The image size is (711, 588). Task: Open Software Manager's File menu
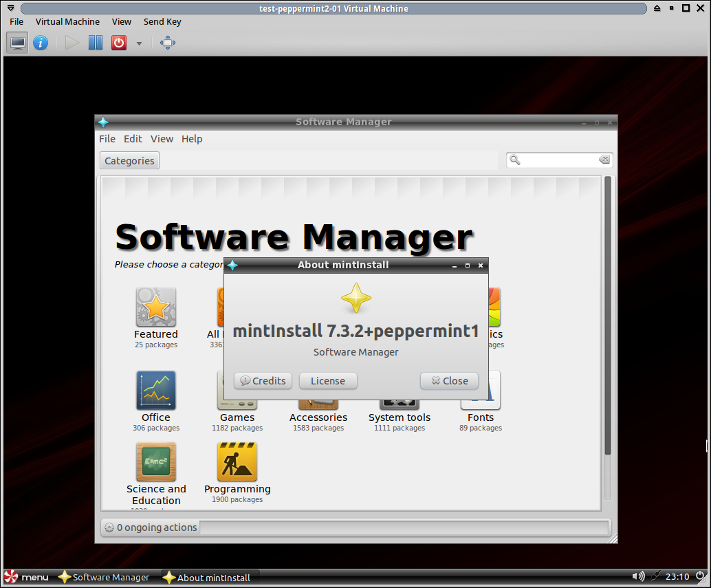[107, 139]
